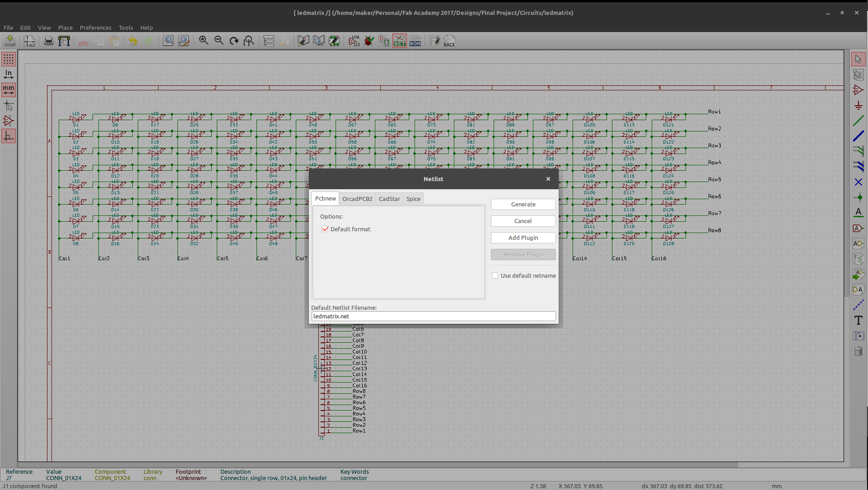Annotate schematic components icon

[x=354, y=41]
